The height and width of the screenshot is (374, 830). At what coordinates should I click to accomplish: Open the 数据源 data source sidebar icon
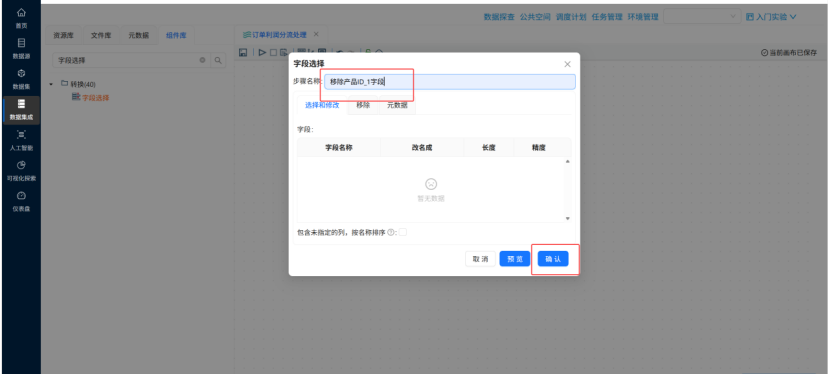(x=21, y=43)
